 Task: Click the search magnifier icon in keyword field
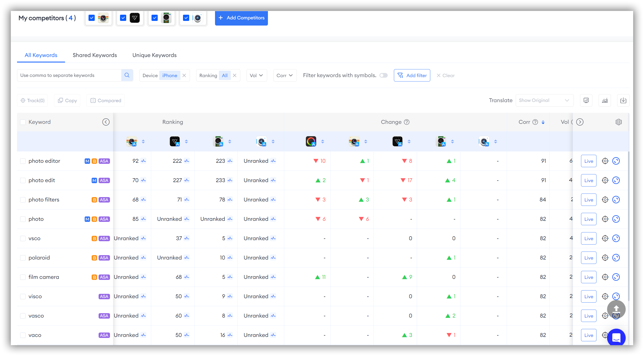coord(127,75)
